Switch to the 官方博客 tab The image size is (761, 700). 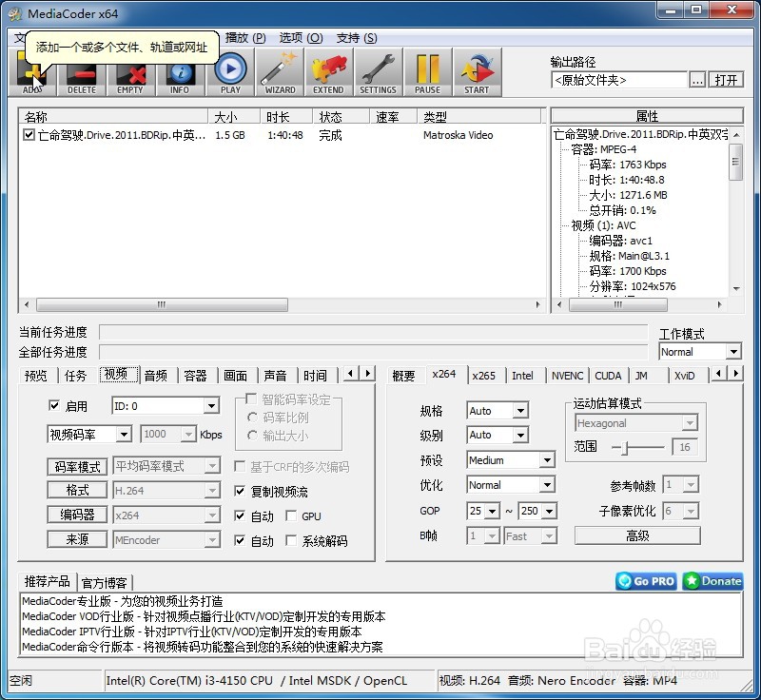click(x=105, y=583)
